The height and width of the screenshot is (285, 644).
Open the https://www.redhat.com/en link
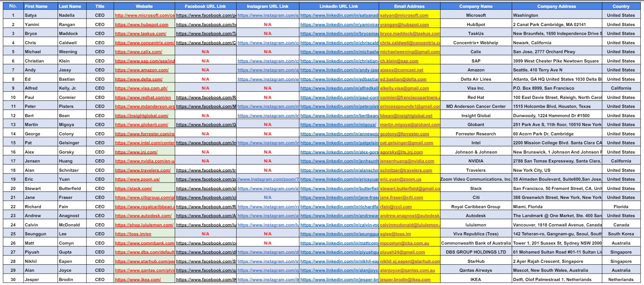click(143, 97)
